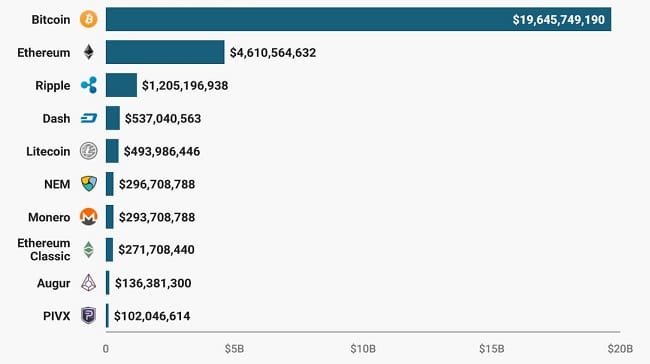
Task: Click the orange Monero logo icon
Action: point(89,217)
